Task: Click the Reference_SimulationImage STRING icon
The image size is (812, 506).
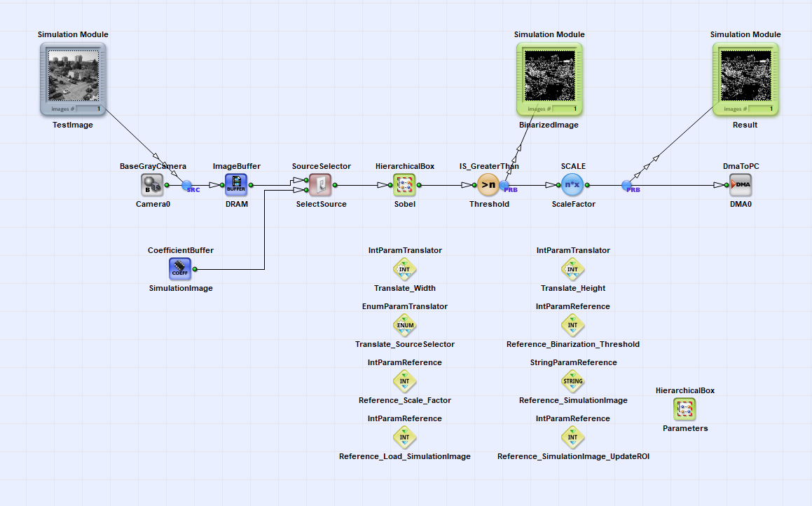Action: [x=573, y=381]
